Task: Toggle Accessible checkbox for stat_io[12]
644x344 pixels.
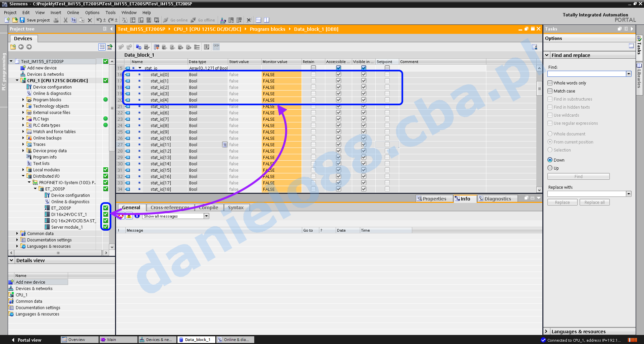Action: tap(338, 151)
